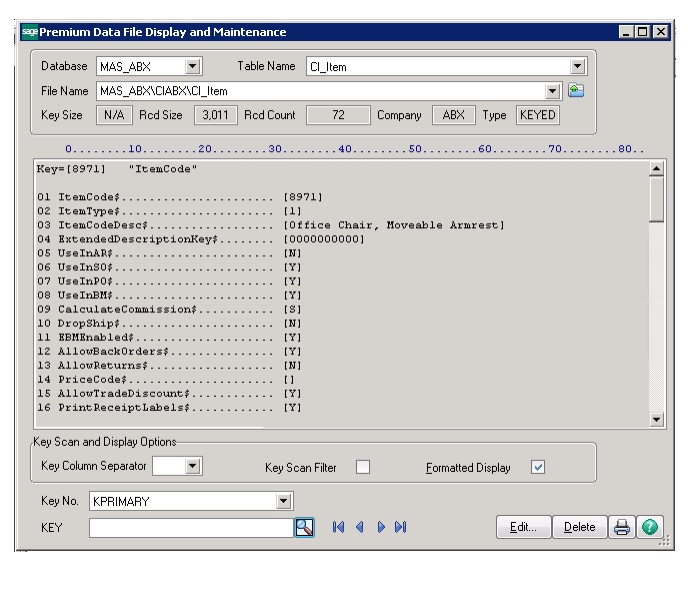696x605 pixels.
Task: Go to first record arrow
Action: (338, 527)
